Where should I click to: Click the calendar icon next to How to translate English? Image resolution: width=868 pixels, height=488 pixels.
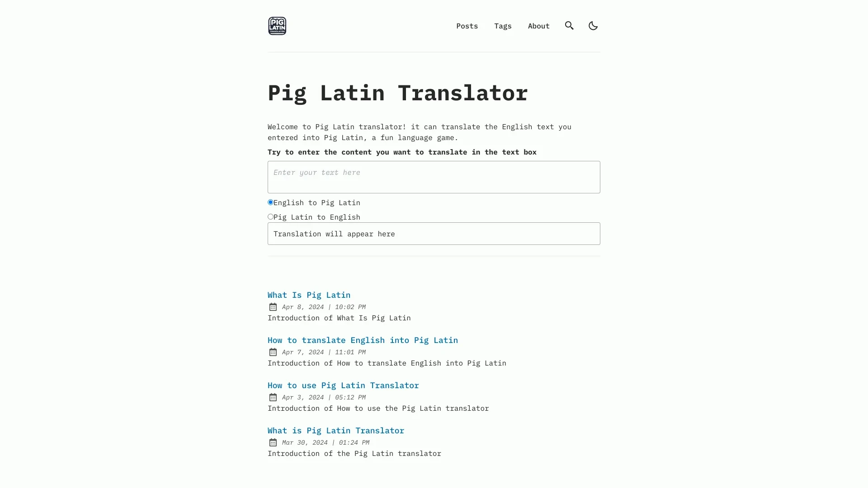coord(273,352)
